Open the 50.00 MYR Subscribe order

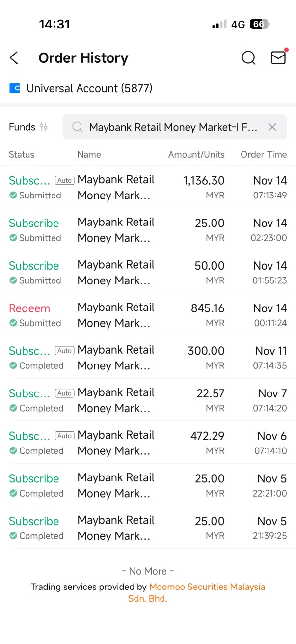[148, 272]
